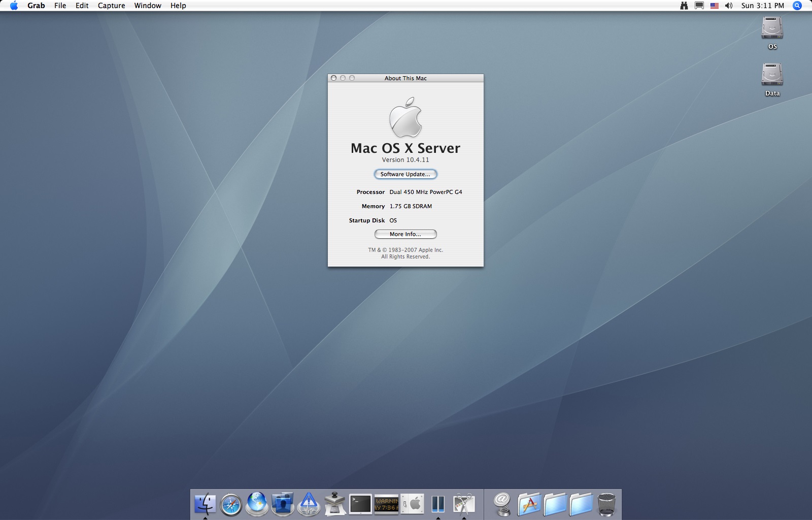Open Finder from the Dock
This screenshot has width=812, height=520.
205,504
